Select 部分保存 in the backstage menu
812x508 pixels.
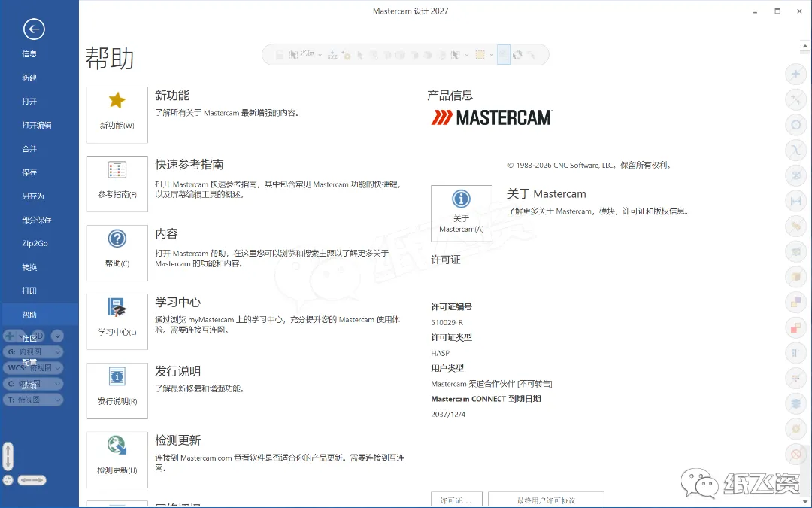(37, 220)
